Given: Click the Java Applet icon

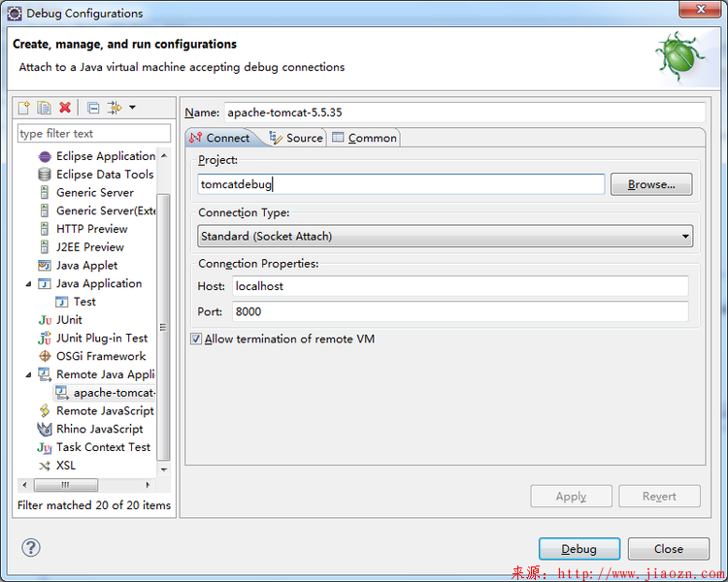Looking at the screenshot, I should [x=45, y=266].
